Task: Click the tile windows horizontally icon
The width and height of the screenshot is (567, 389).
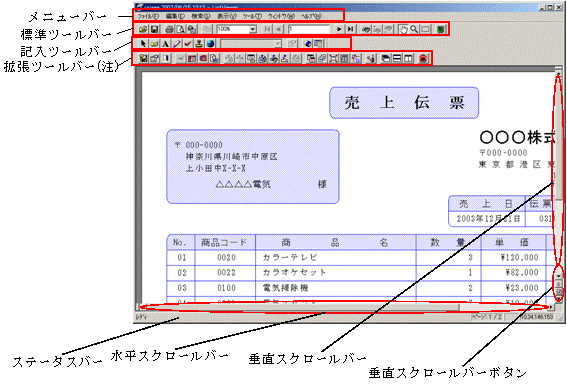Action: pos(397,58)
